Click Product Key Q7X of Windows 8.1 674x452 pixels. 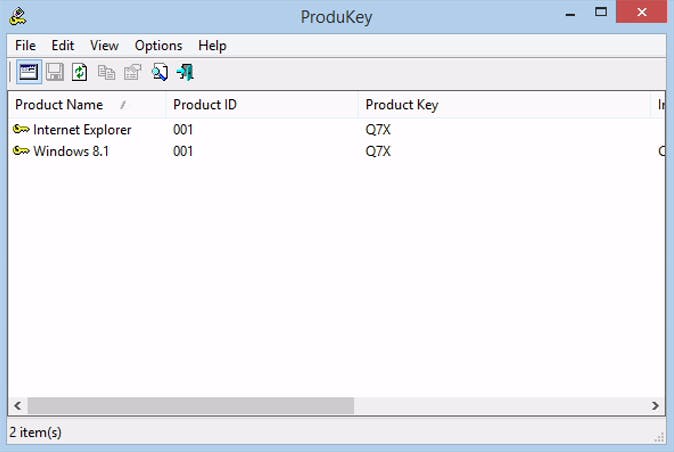[x=378, y=151]
